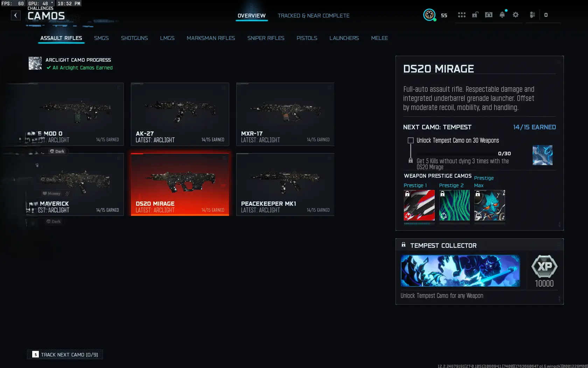Tick Unlock Tempest Camo on 30 Weapons checkbox
The width and height of the screenshot is (588, 368).
[x=411, y=141]
